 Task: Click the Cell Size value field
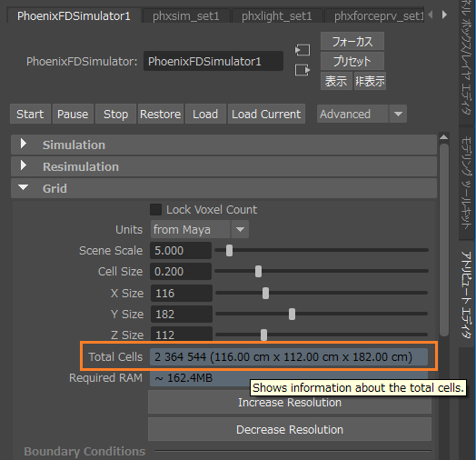pos(181,271)
